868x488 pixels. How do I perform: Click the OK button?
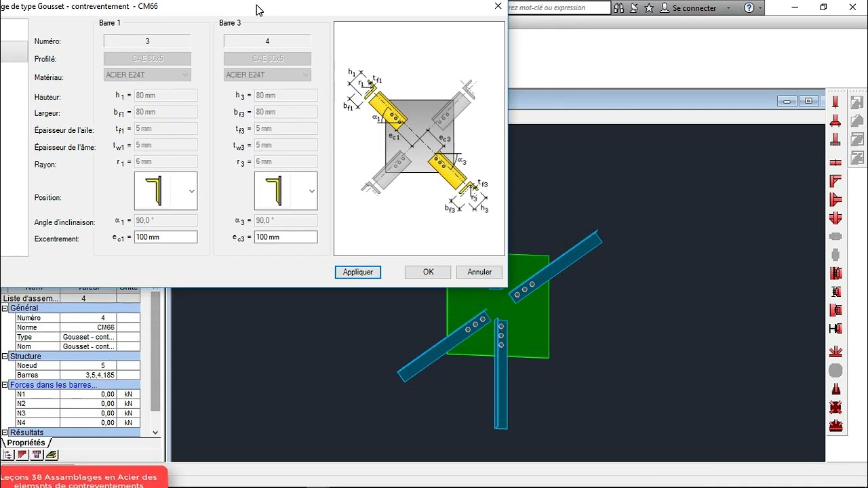coord(428,272)
